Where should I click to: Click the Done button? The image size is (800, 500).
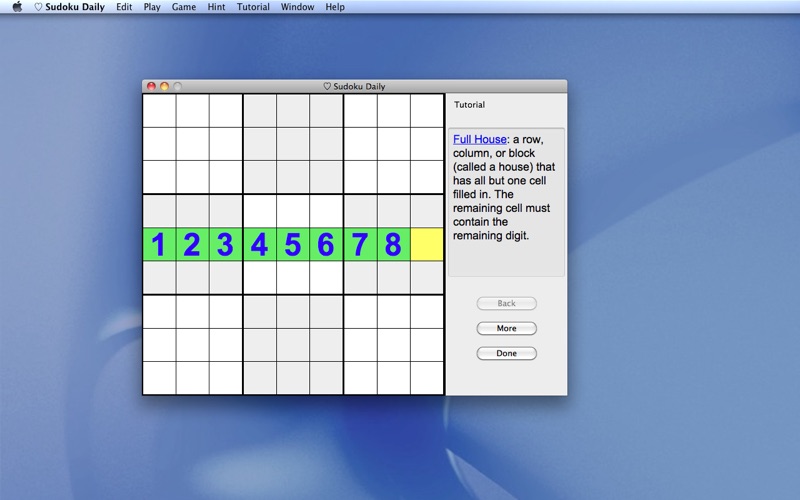507,353
